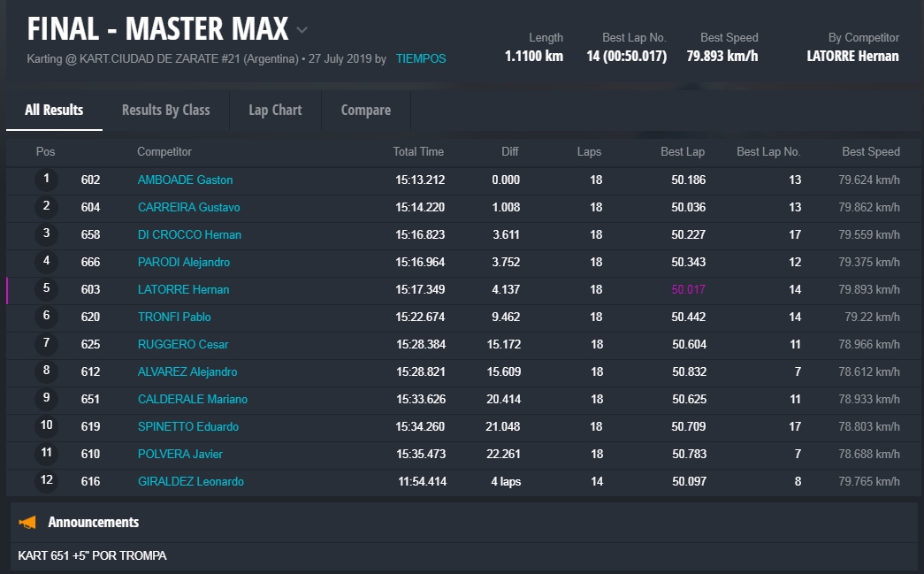Viewport: 924px width, 574px height.
Task: Switch to the Results By Class tab
Action: point(165,110)
